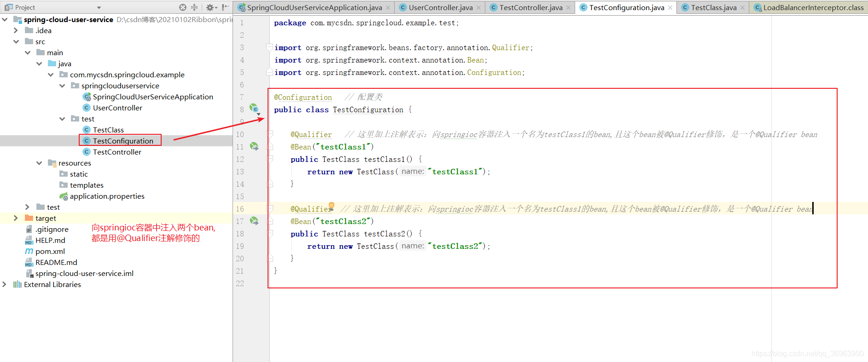Fold the testClass2 method at line 18
868x362 pixels.
tap(270, 234)
